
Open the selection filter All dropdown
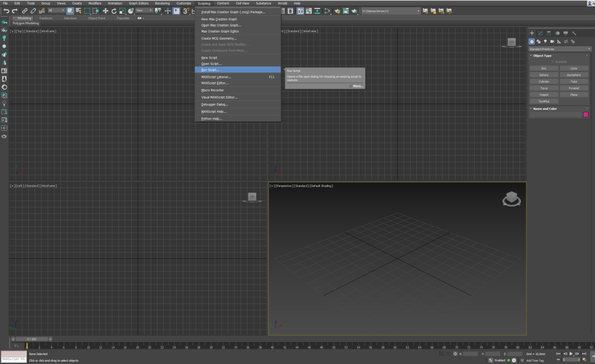coord(57,10)
